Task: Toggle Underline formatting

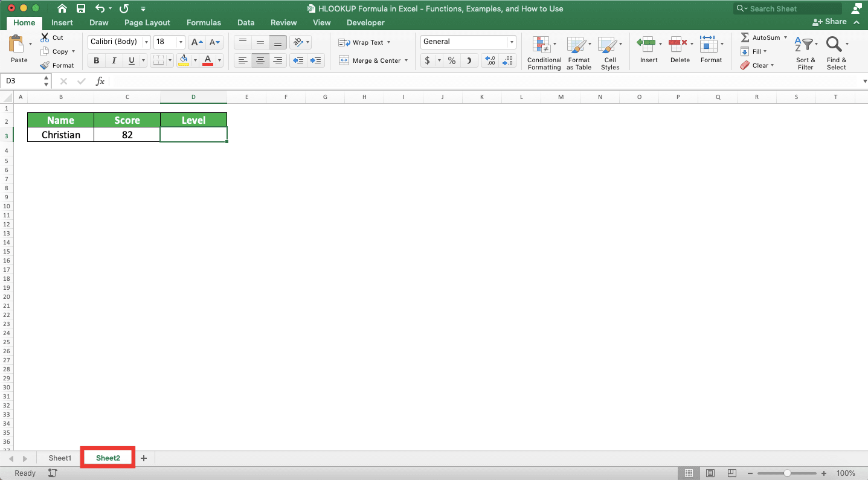Action: click(130, 60)
